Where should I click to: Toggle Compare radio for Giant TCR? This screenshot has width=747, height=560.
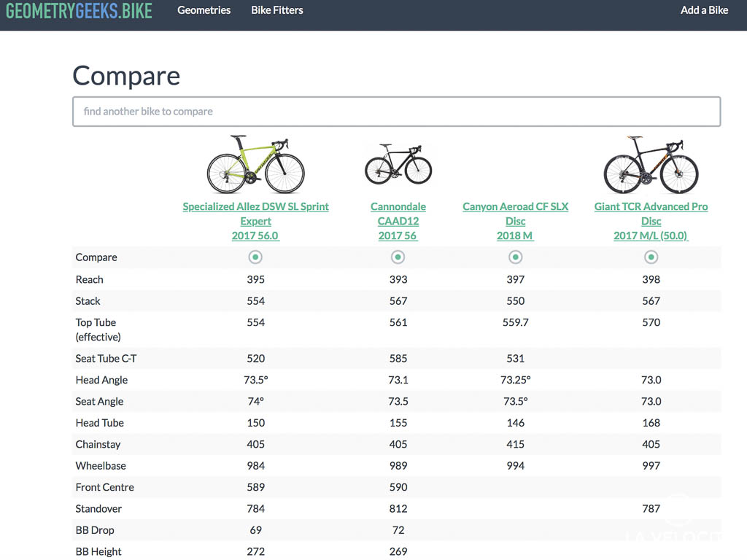[x=651, y=257]
